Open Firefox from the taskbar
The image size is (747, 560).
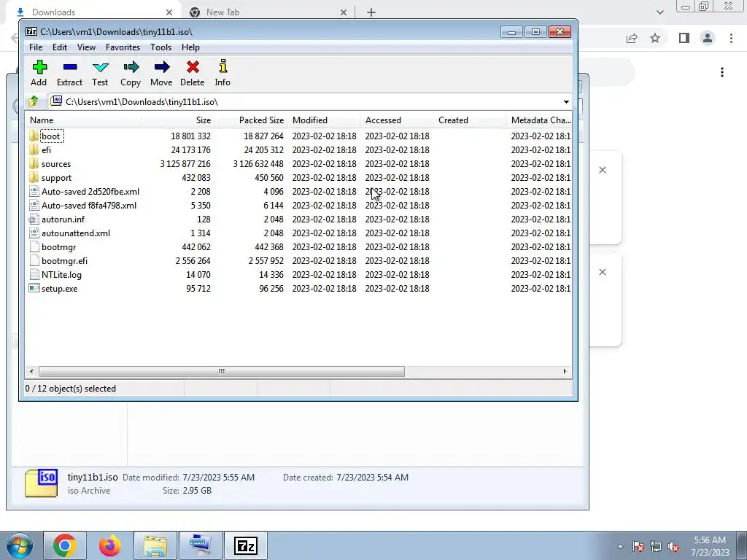tap(110, 545)
